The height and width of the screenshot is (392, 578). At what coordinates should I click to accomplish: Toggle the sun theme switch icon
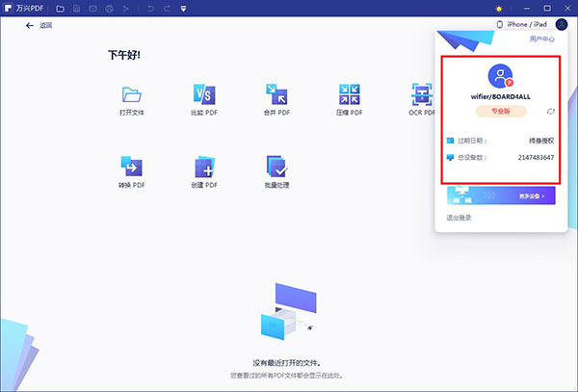498,9
